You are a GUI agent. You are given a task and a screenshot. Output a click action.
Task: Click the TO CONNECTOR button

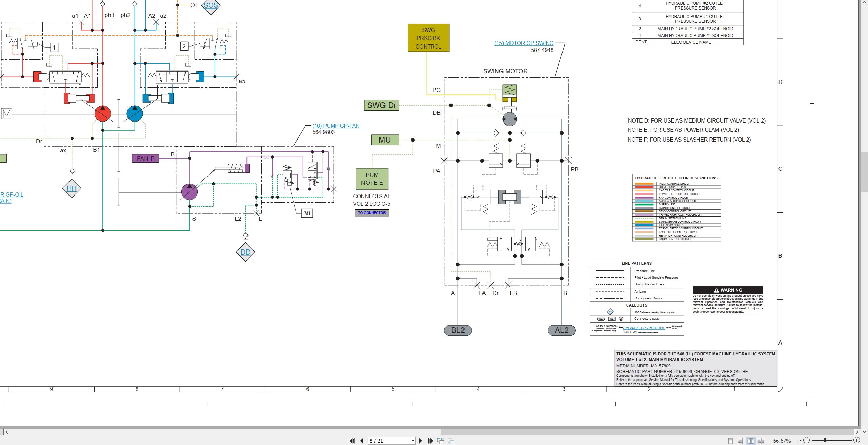click(x=372, y=212)
